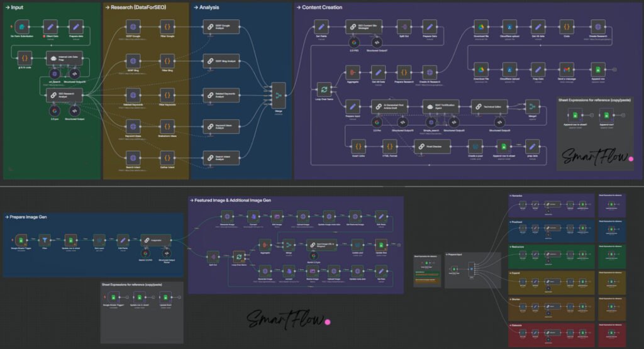The width and height of the screenshot is (644, 349).
Task: Click the SERP Google HTTP request node
Action: [133, 27]
